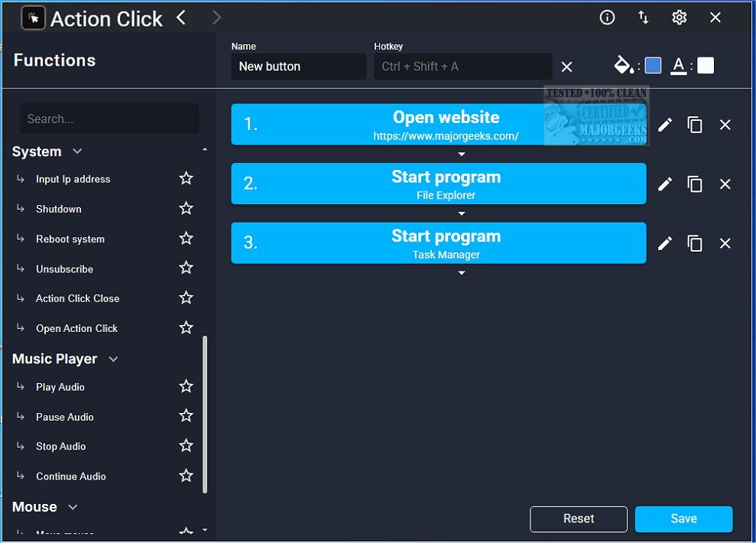Select step 2 Start program File Explorer

(x=438, y=184)
